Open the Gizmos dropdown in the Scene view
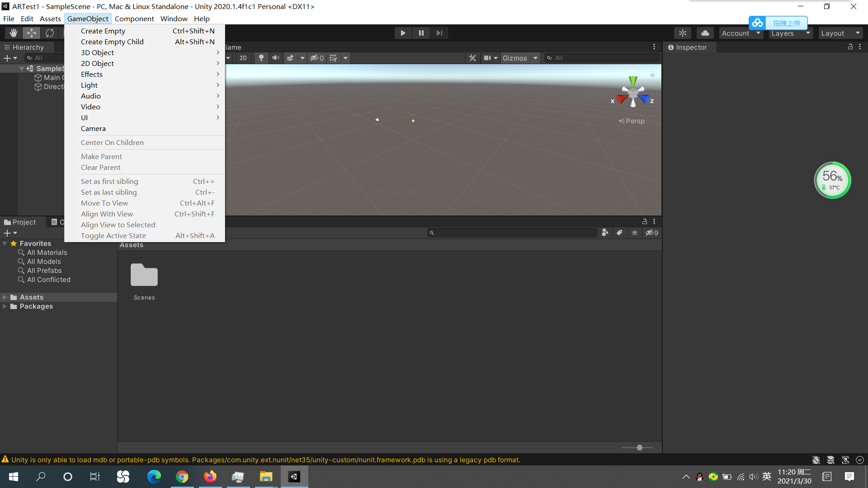The image size is (868, 488). (x=520, y=58)
